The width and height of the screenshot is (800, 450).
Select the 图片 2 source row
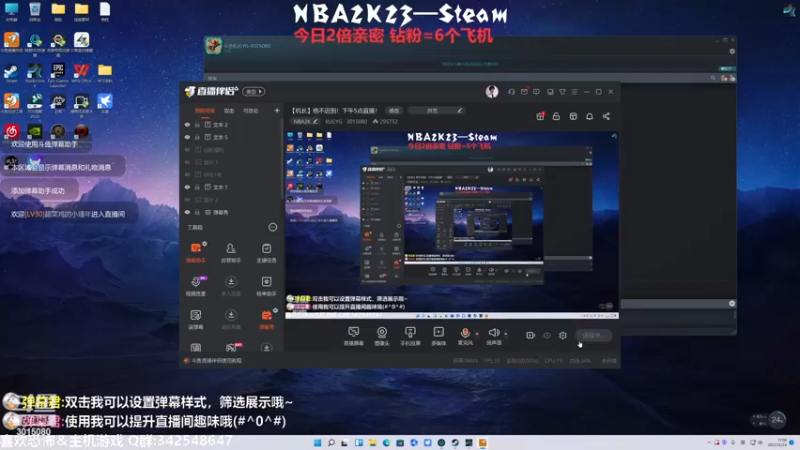tap(231, 200)
